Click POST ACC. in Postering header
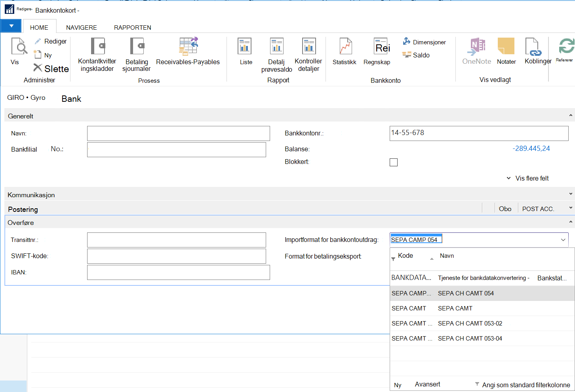The height and width of the screenshot is (392, 575). click(538, 209)
